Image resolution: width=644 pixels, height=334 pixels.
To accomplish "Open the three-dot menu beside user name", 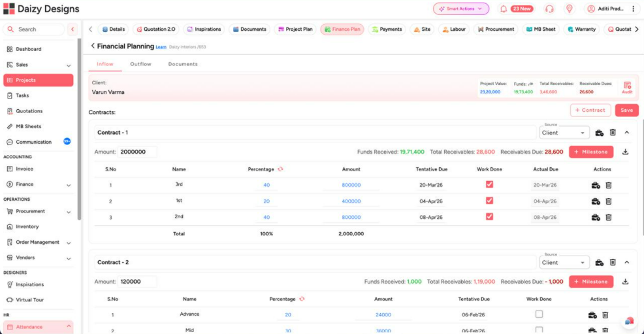I will [x=633, y=8].
